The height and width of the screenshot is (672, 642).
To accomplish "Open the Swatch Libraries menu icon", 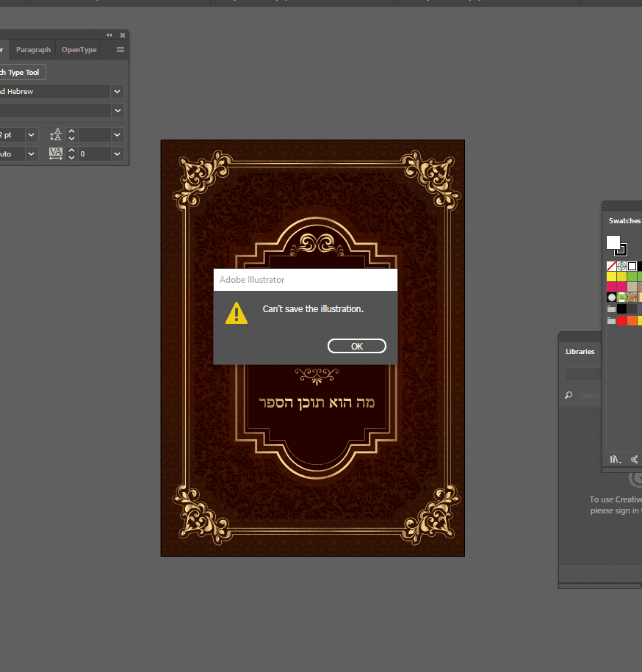I will point(616,460).
